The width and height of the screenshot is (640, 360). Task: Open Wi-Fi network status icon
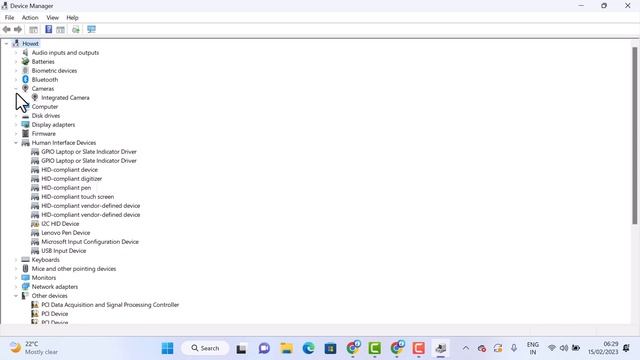[x=552, y=348]
